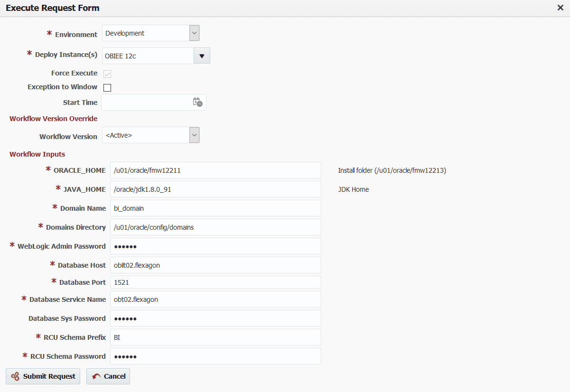Image resolution: width=570 pixels, height=392 pixels.
Task: Select the Domains Directory field
Action: (215, 227)
